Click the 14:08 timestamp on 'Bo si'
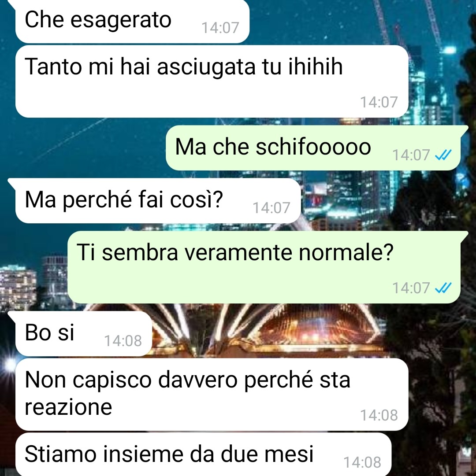Viewport: 476px width, 476px height. point(123,341)
